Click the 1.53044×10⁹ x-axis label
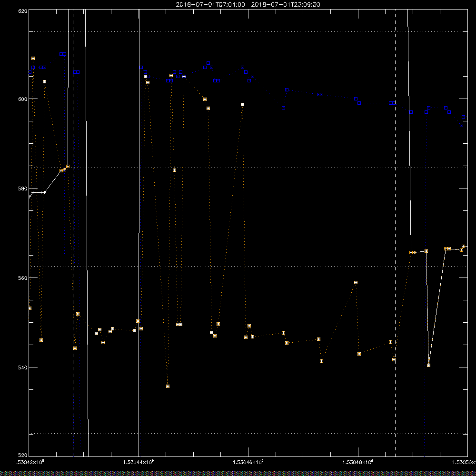Image resolution: width=476 pixels, height=476 pixels. (x=139, y=462)
